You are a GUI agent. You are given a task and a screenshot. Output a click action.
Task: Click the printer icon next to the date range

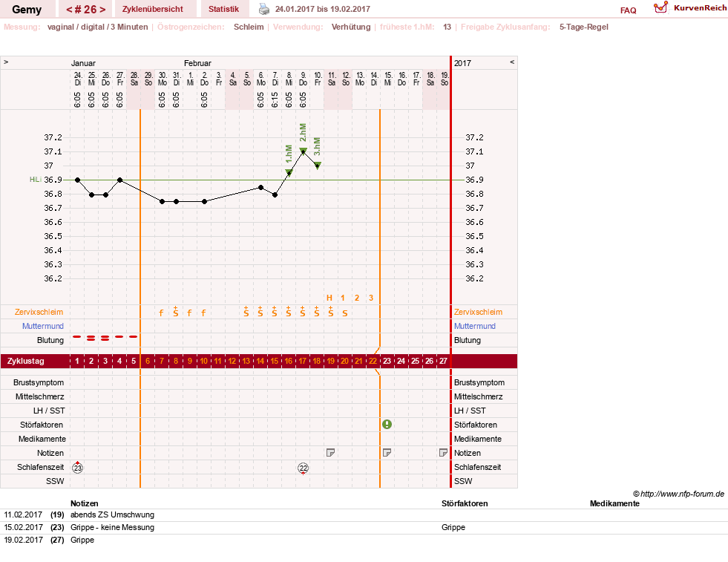point(263,9)
